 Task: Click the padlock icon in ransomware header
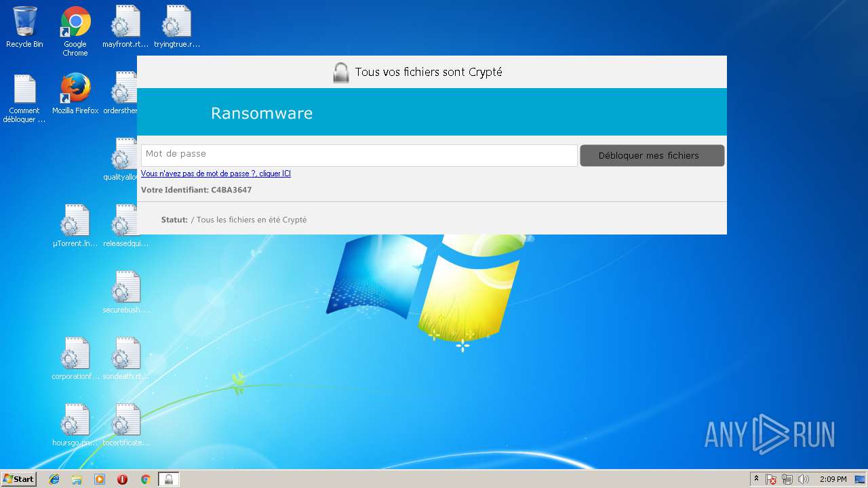(x=341, y=73)
